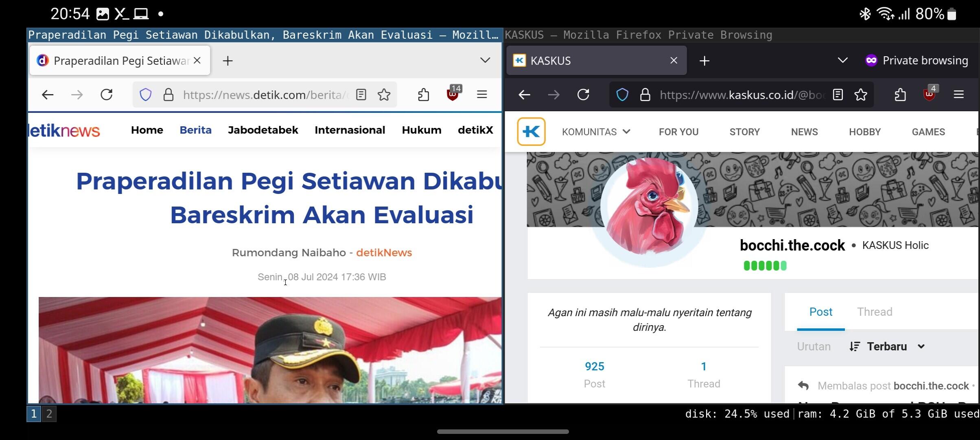Open GAMES section on KASKUS
The height and width of the screenshot is (440, 980).
click(x=928, y=132)
